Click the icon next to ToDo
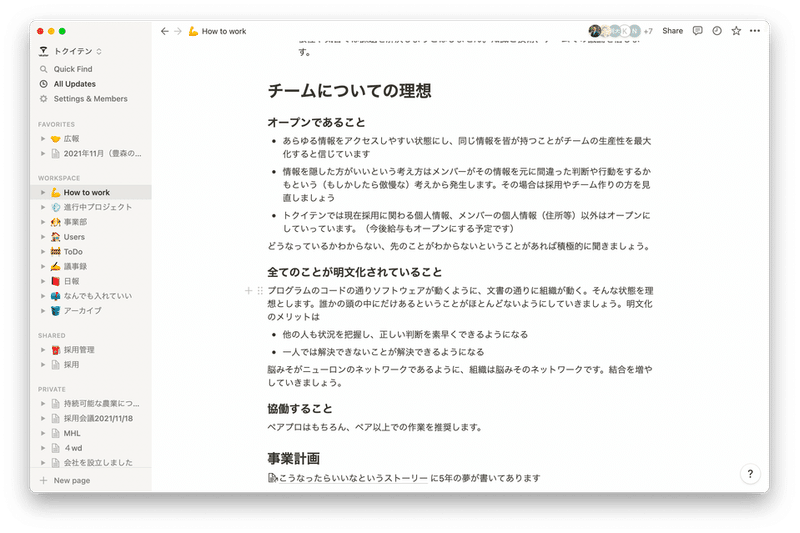The width and height of the screenshot is (800, 533). coord(56,251)
